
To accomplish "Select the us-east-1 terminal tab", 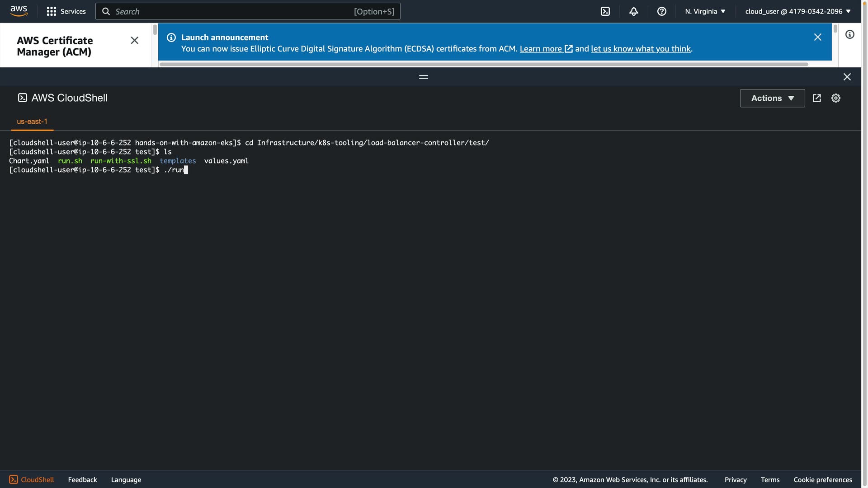I will 32,122.
